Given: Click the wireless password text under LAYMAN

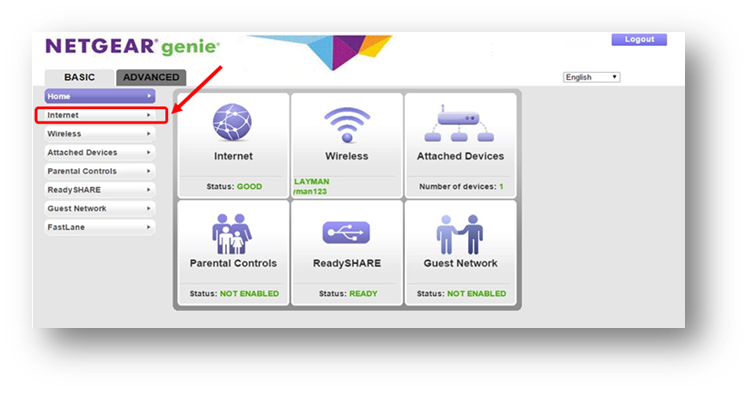Looking at the screenshot, I should pos(310,192).
